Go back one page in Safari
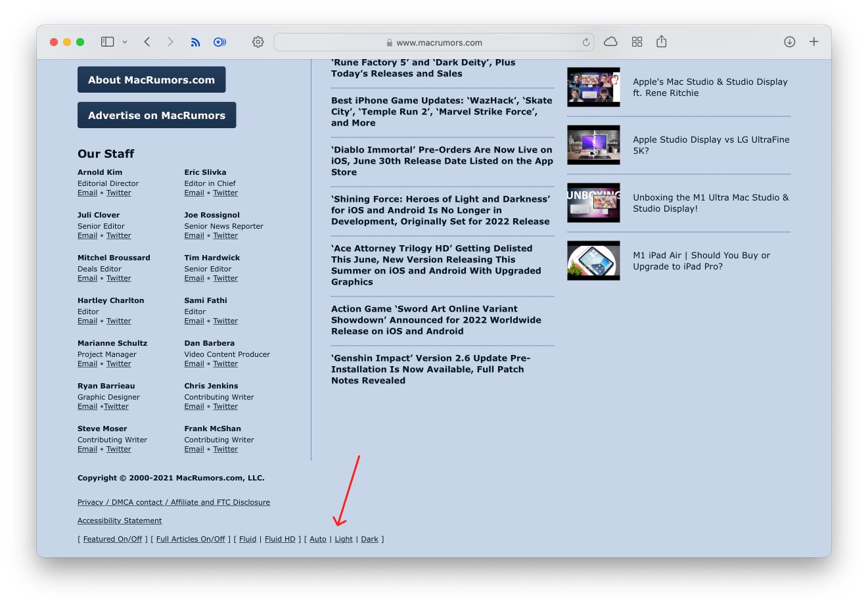 click(147, 42)
